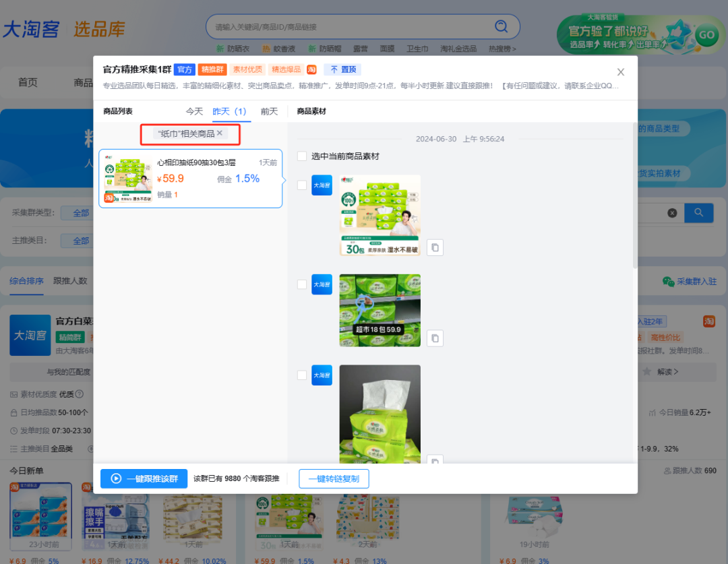Click the dialog's vertical scrollbar

tap(635, 195)
